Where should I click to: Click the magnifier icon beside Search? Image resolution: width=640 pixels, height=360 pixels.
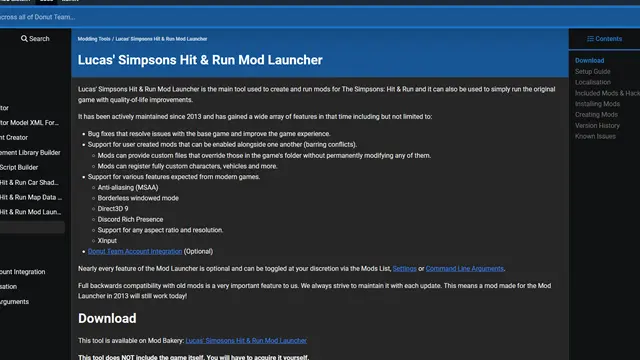[x=24, y=38]
